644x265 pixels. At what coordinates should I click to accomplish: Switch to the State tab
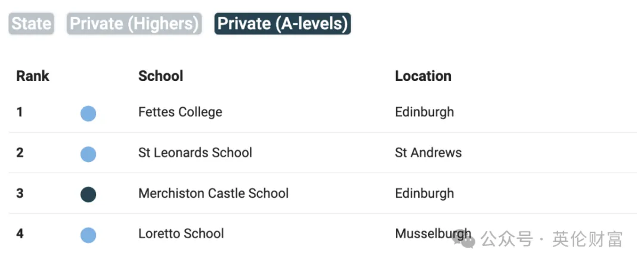coord(31,24)
